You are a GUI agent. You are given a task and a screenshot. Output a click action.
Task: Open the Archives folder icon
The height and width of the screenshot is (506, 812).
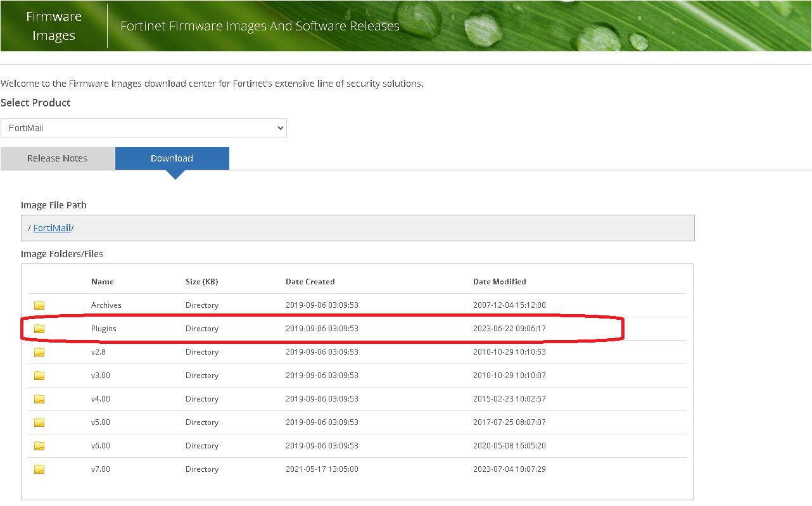[x=39, y=305]
